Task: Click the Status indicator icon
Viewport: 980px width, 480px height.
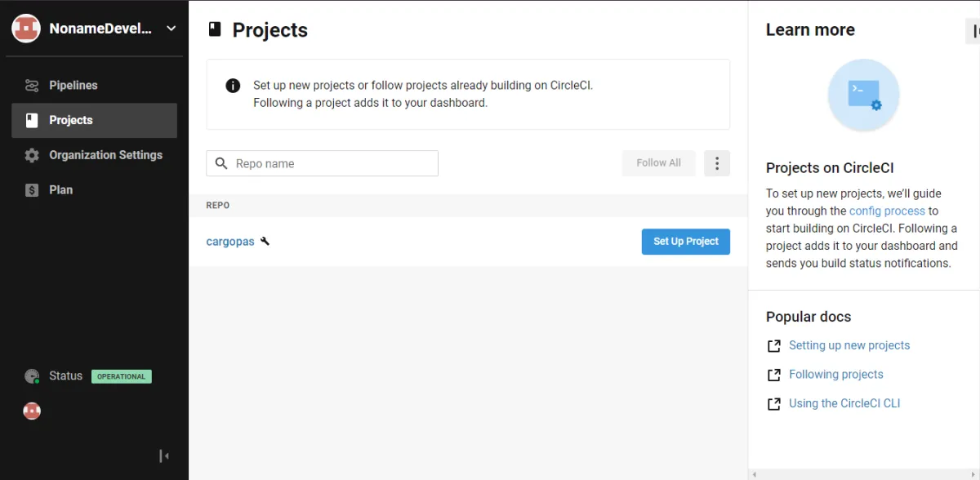Action: click(x=32, y=376)
